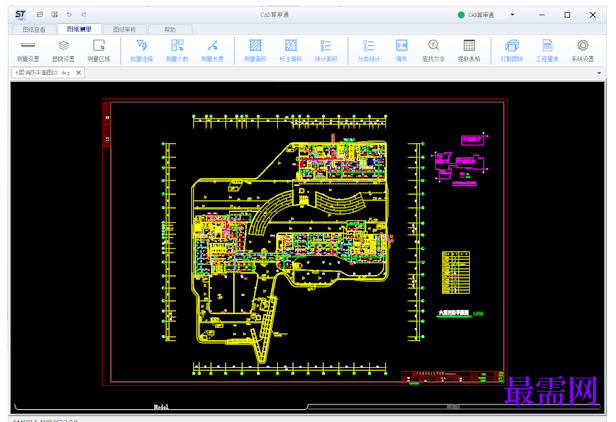
Task: Redo the last undone action
Action: pos(84,15)
